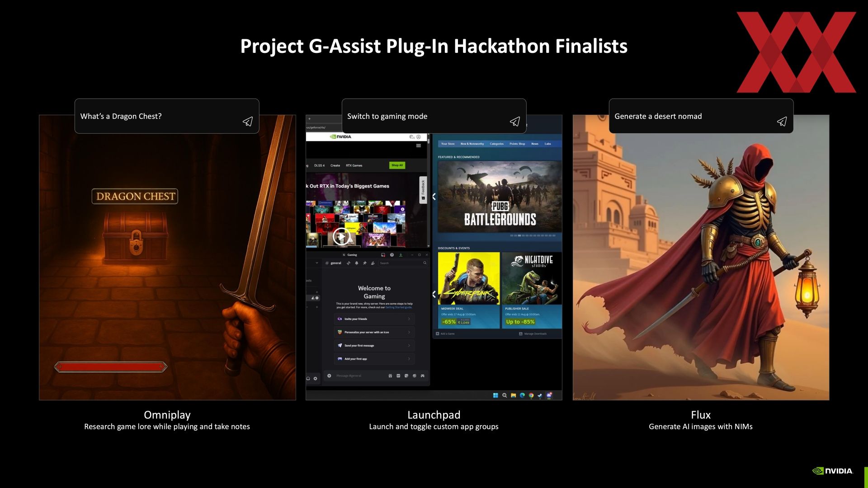Select 'Create' in NVIDIA nav
This screenshot has height=488, width=868.
pos(335,165)
